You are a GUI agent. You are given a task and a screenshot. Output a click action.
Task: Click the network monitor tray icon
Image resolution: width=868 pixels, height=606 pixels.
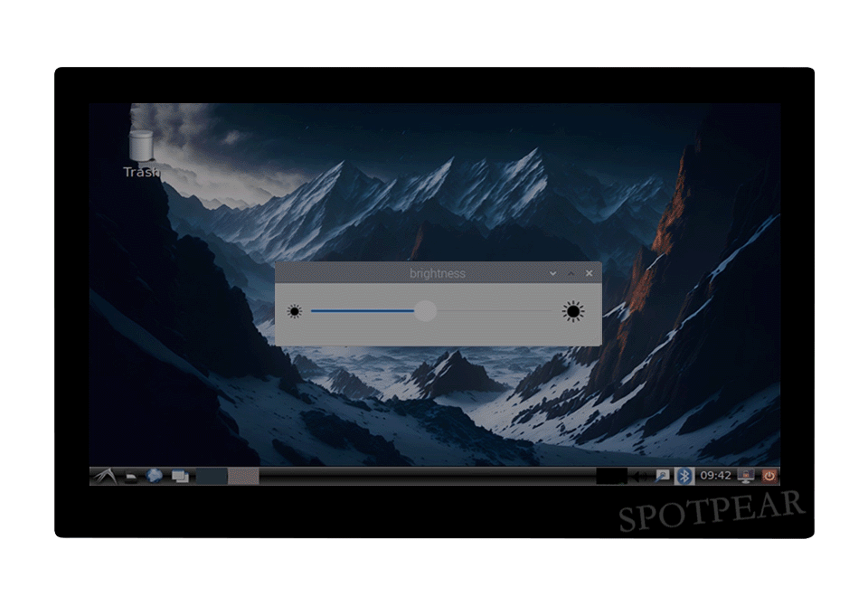coord(746,476)
